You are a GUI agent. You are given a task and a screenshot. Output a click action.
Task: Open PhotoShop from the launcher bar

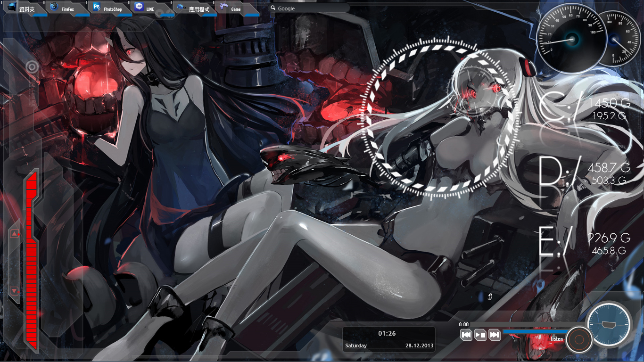pos(108,8)
